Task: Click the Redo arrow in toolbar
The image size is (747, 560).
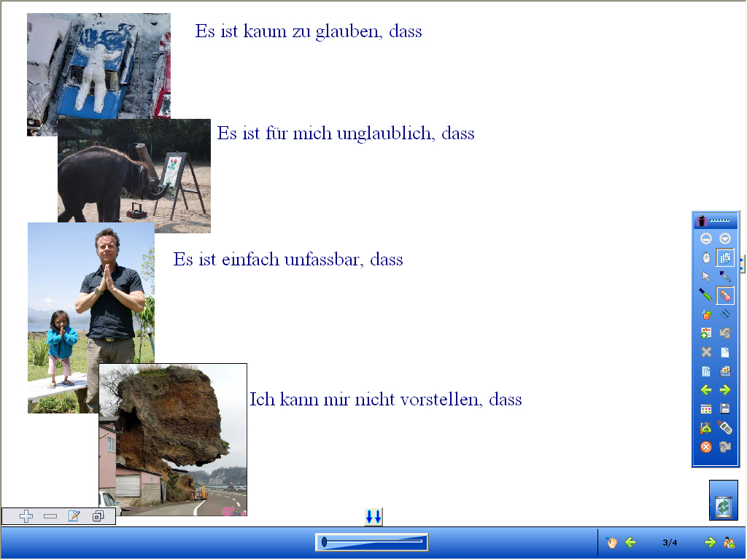Action: (725, 447)
